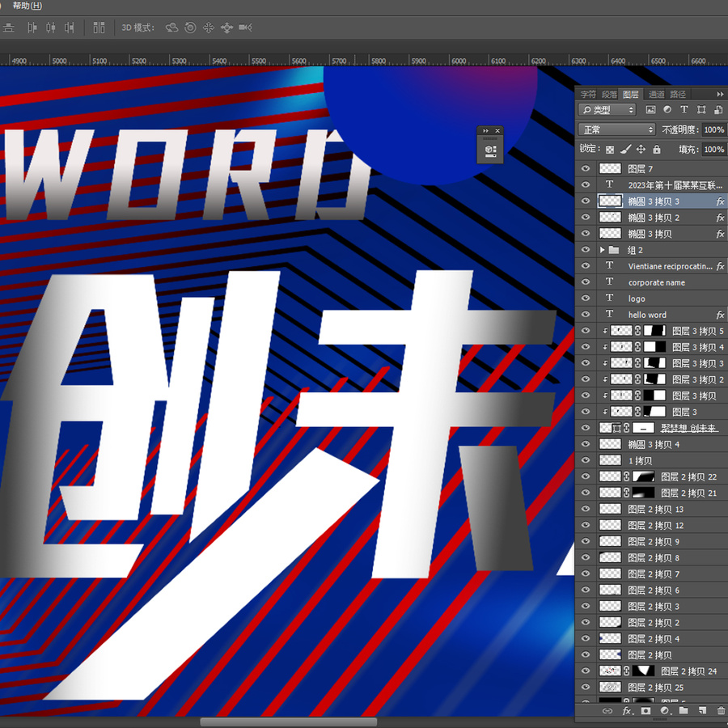
Task: Expand fx effects on 椭圆 3 拷贝 2
Action: point(720,218)
